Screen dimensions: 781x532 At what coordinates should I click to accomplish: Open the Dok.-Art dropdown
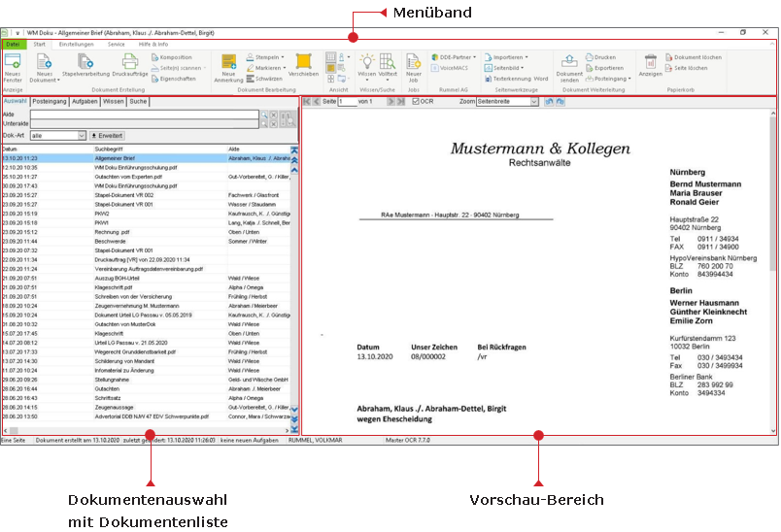82,135
